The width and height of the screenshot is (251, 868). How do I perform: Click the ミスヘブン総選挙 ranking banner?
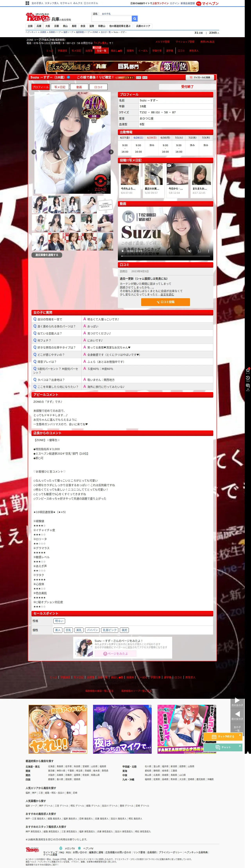tap(122, 66)
